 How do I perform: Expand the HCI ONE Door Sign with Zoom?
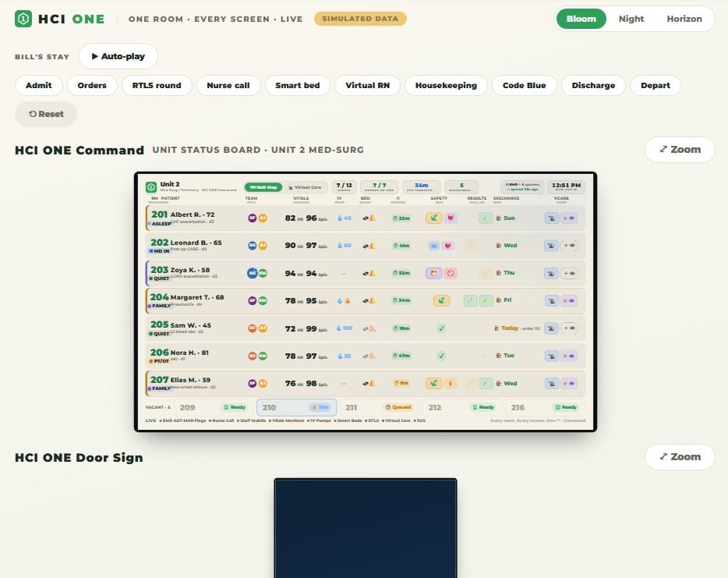tap(680, 457)
